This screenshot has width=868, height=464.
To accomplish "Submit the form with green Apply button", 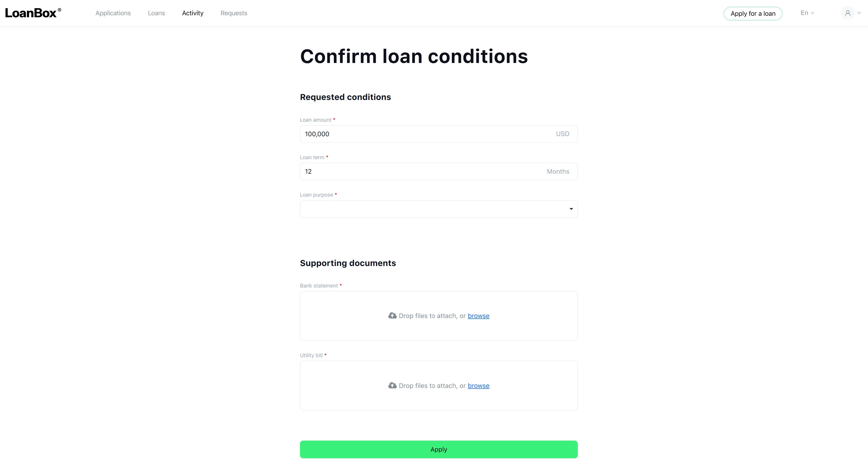I will click(439, 449).
